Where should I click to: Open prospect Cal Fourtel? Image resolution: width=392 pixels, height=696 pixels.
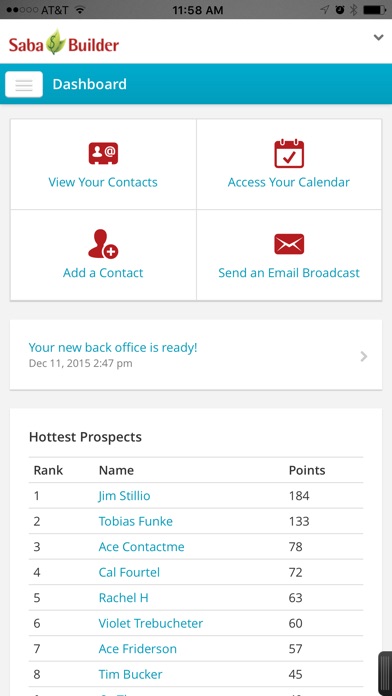click(x=129, y=572)
